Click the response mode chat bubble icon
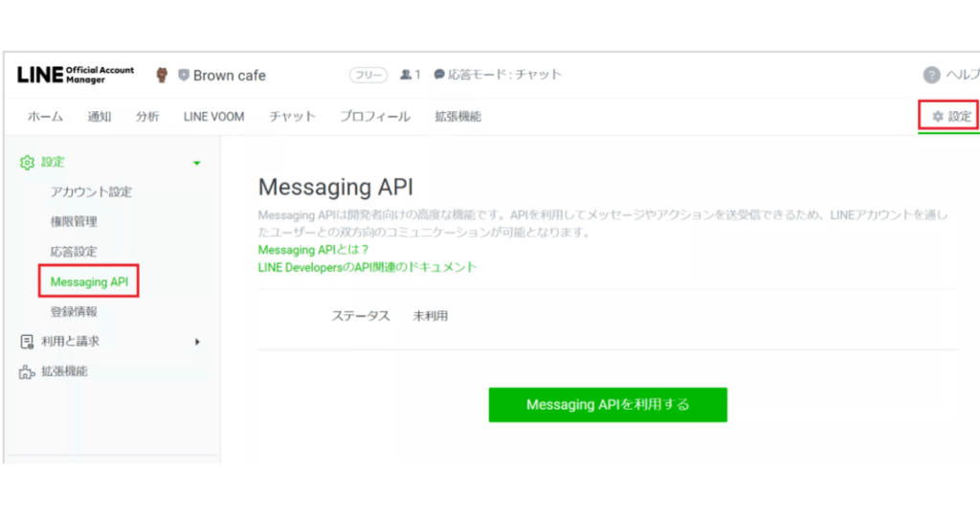 [x=439, y=75]
